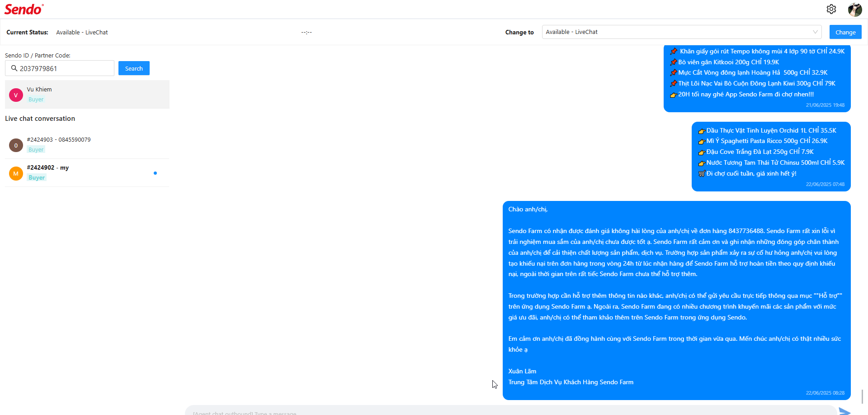Screen dimensions: 868x415
Task: Click message line Thịt Lõi Nạc Vai Bò
Action: [x=753, y=83]
